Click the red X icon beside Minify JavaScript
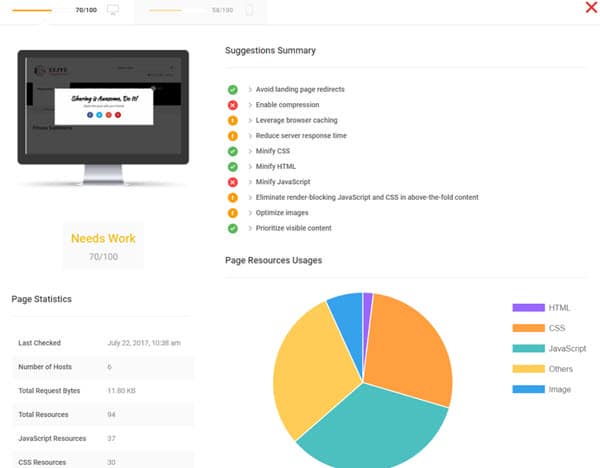The width and height of the screenshot is (600, 468). click(x=232, y=182)
